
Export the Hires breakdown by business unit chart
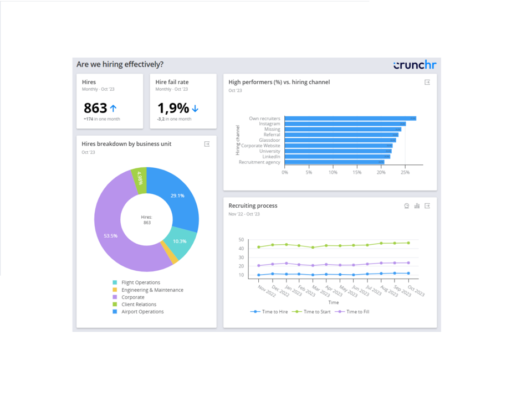click(207, 144)
